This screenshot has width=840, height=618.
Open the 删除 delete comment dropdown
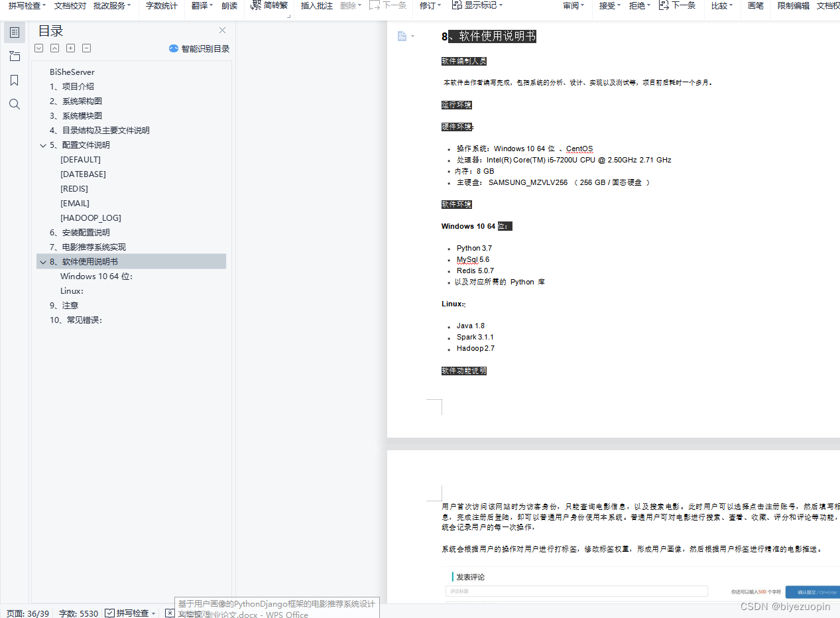pyautogui.click(x=351, y=5)
